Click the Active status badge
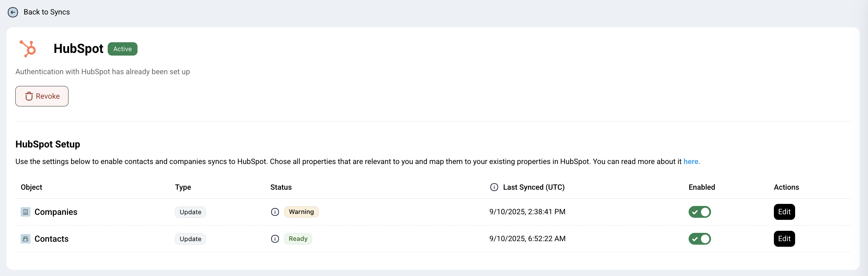 coord(122,49)
